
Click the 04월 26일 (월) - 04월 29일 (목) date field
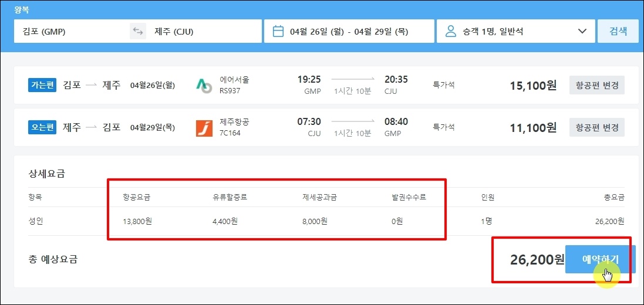pos(349,31)
